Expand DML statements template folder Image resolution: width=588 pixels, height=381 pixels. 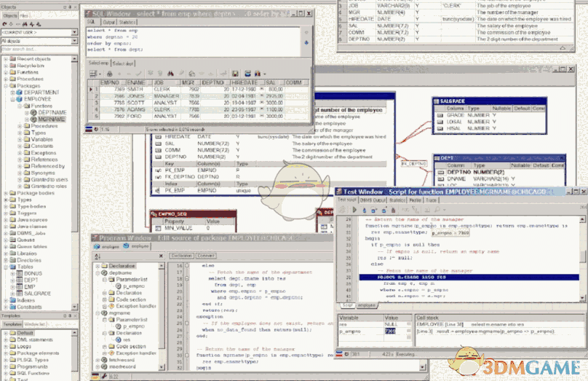pyautogui.click(x=6, y=339)
